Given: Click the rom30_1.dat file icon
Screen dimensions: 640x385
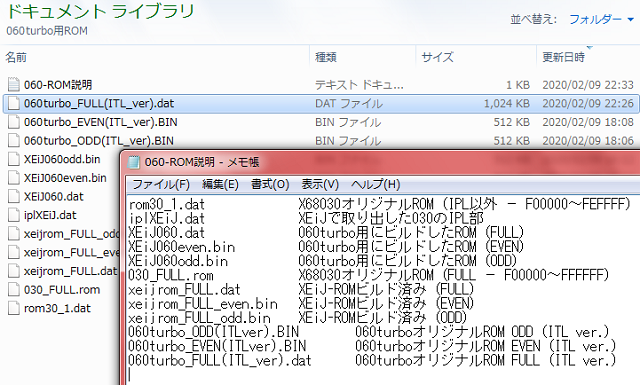Looking at the screenshot, I should point(13,308).
